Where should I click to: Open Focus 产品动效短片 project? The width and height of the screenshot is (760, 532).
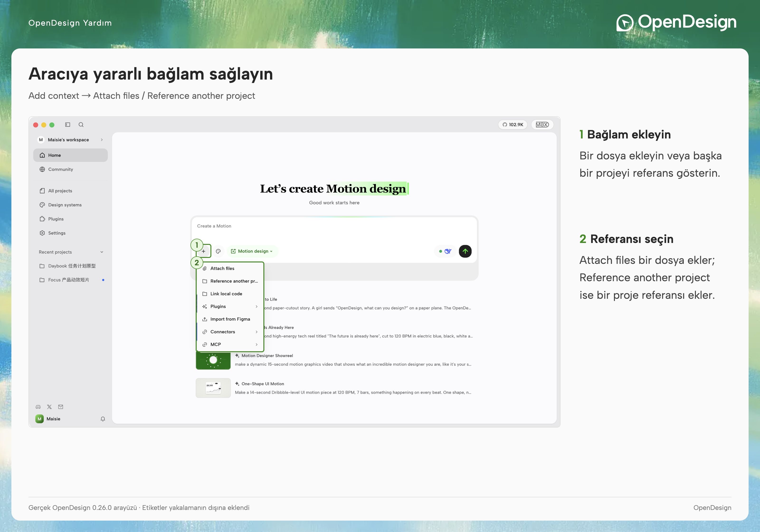click(x=71, y=280)
